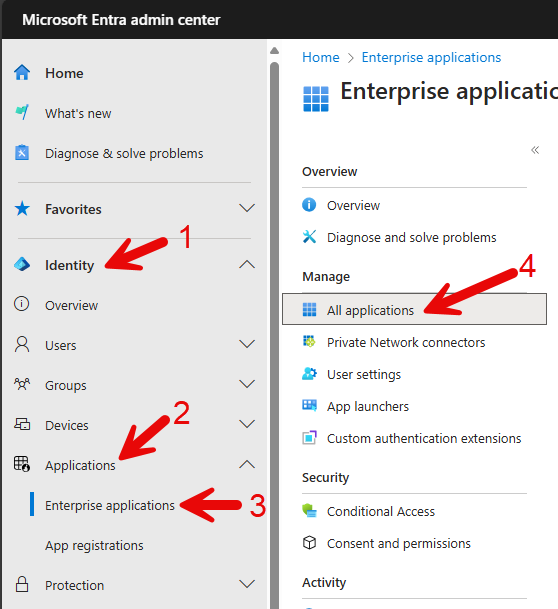Click the User settings gear-person icon
Screen dimensions: 558x609
[x=309, y=374]
